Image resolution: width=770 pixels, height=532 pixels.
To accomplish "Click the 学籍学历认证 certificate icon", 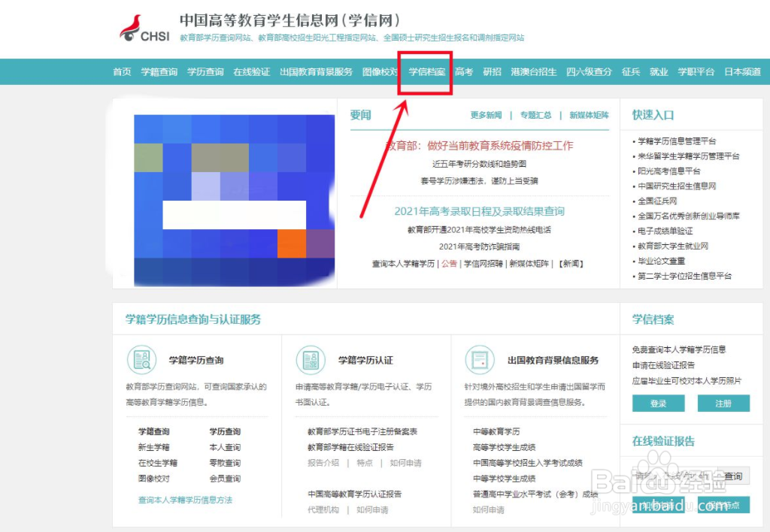I will click(x=311, y=360).
